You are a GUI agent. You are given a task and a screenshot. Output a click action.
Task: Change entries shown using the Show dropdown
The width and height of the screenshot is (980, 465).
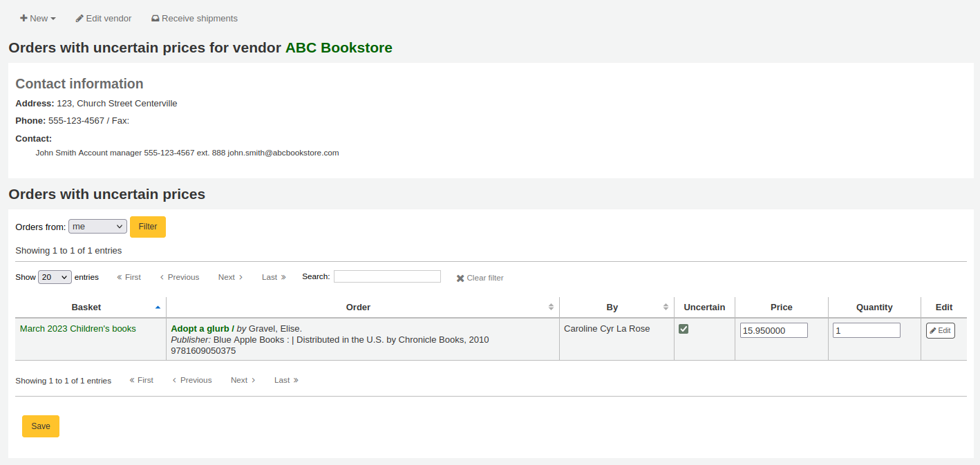coord(55,276)
